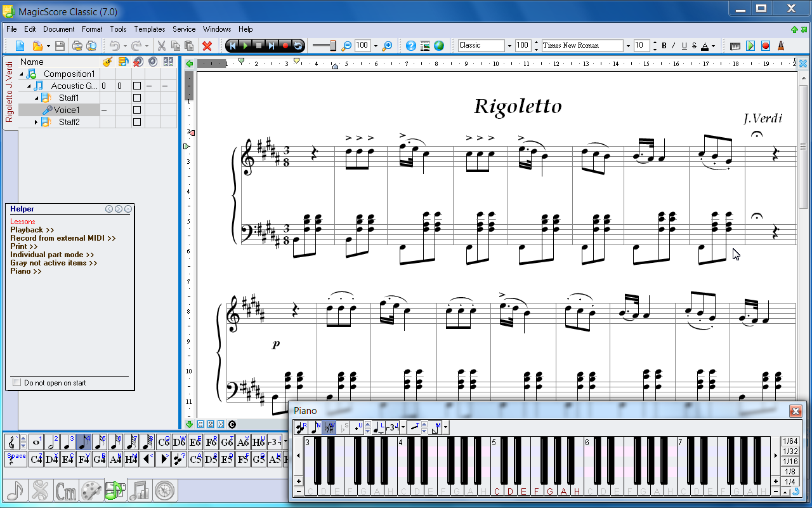
Task: Click the Zoom In magnifier icon
Action: click(387, 46)
